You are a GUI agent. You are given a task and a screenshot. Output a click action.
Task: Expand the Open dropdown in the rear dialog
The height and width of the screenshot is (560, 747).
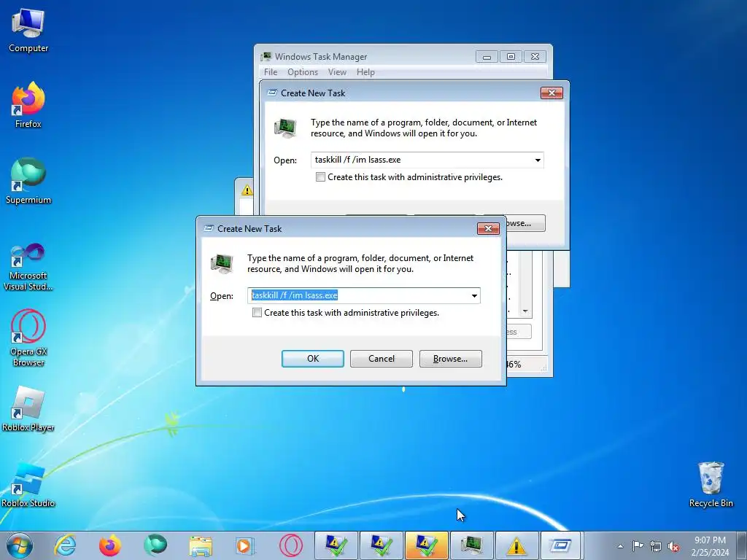(538, 160)
